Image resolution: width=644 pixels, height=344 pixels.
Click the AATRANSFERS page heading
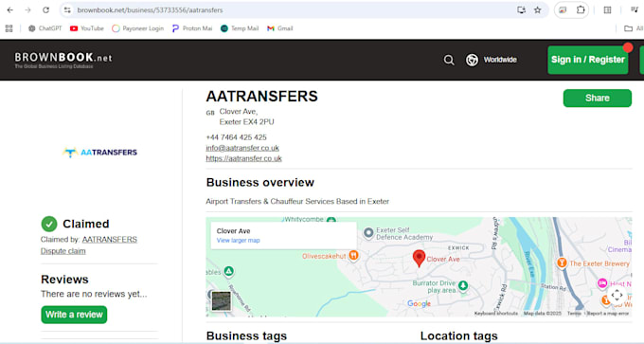pyautogui.click(x=262, y=96)
